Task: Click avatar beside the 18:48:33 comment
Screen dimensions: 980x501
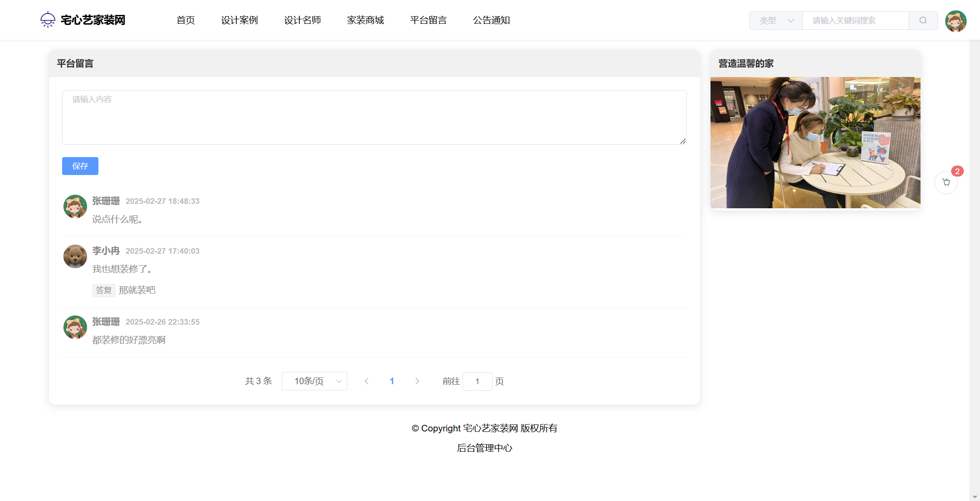Action: pos(75,207)
